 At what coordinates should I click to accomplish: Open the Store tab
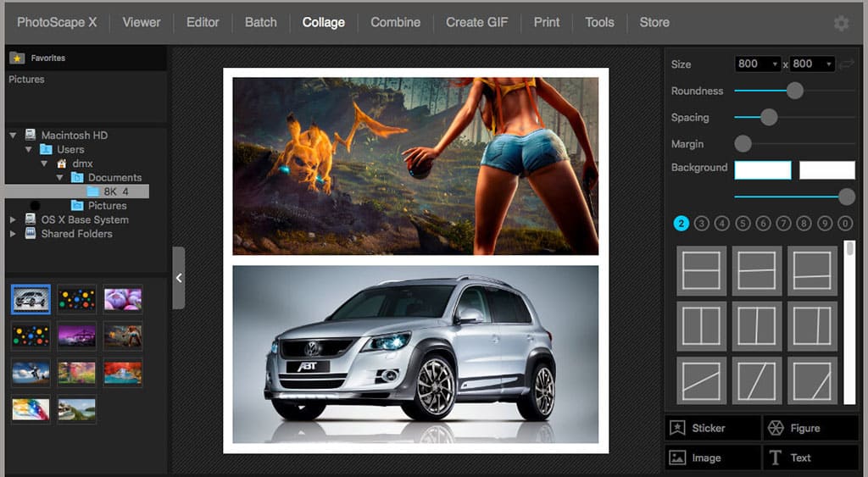[x=654, y=23]
